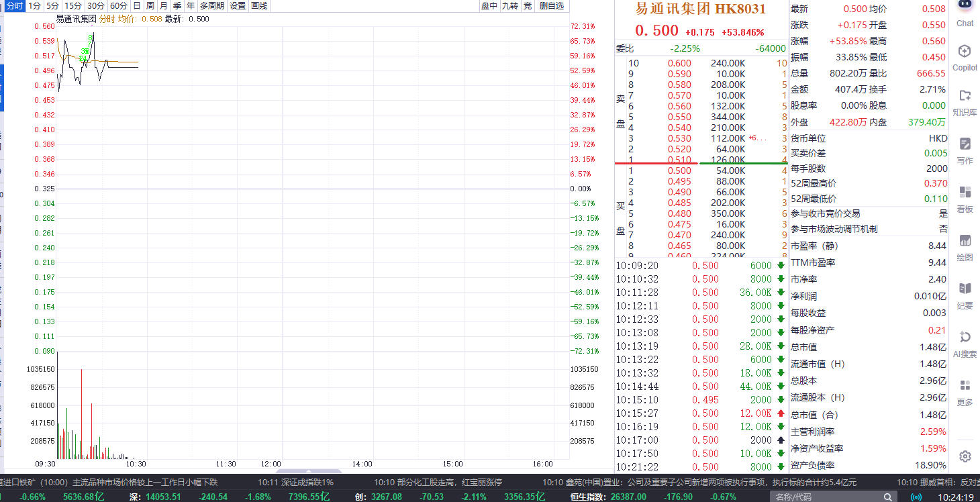
Task: Open the 更多 more apps icon
Action: tap(965, 385)
